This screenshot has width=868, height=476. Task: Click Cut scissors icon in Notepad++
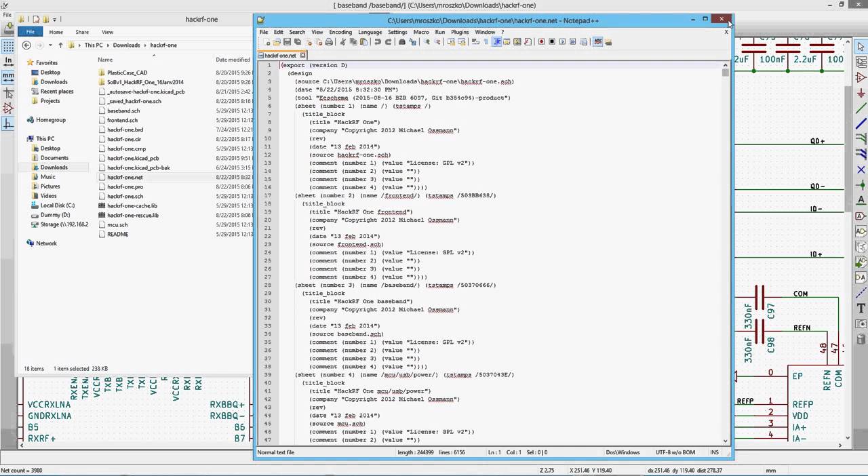[342, 42]
